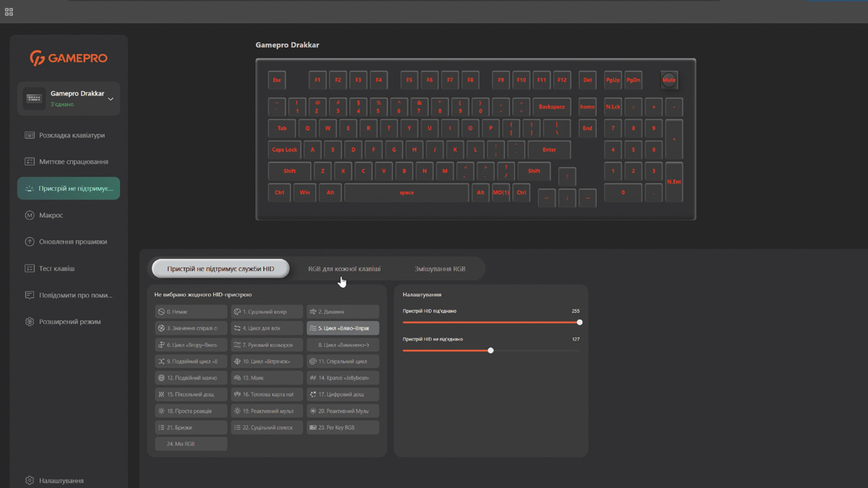The image size is (868, 488).
Task: Go to Оновлення прошивки firmware update
Action: [x=69, y=242]
